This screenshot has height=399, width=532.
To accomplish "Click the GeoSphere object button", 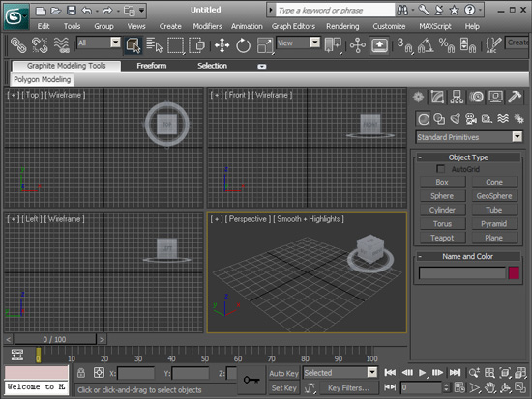I will [x=494, y=196].
